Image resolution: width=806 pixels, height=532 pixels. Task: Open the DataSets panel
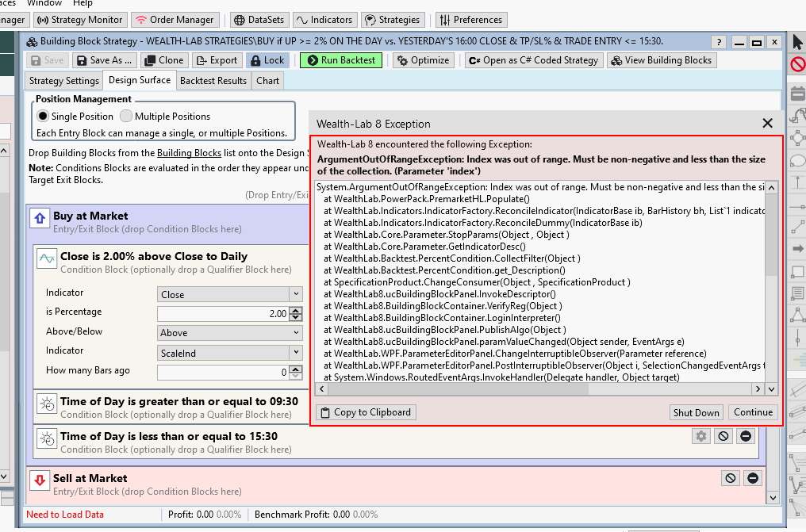coord(259,20)
